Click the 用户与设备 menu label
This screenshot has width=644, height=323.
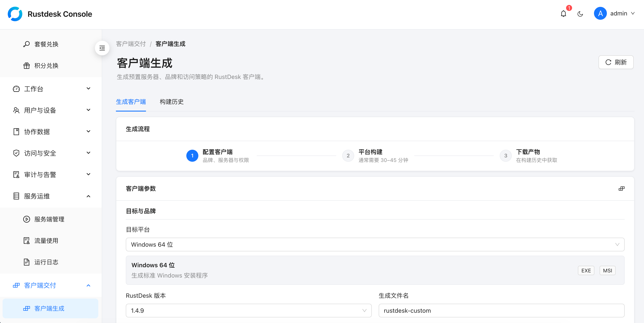(x=40, y=110)
